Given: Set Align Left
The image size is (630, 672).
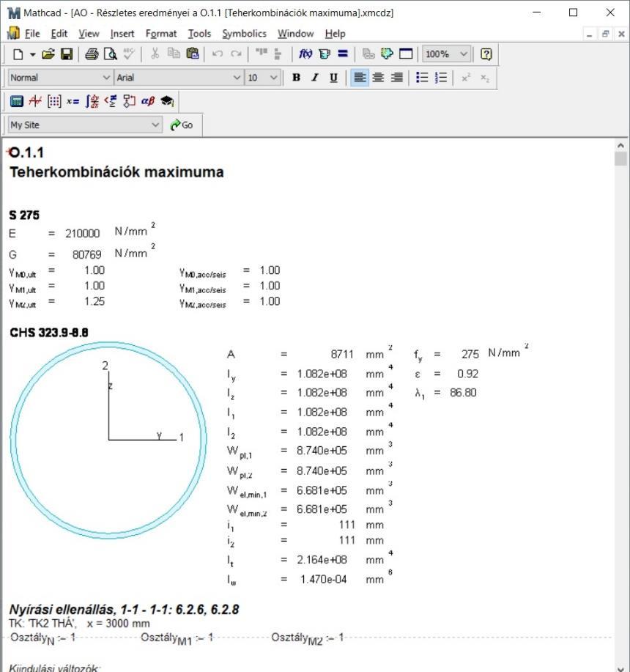Looking at the screenshot, I should coord(360,78).
